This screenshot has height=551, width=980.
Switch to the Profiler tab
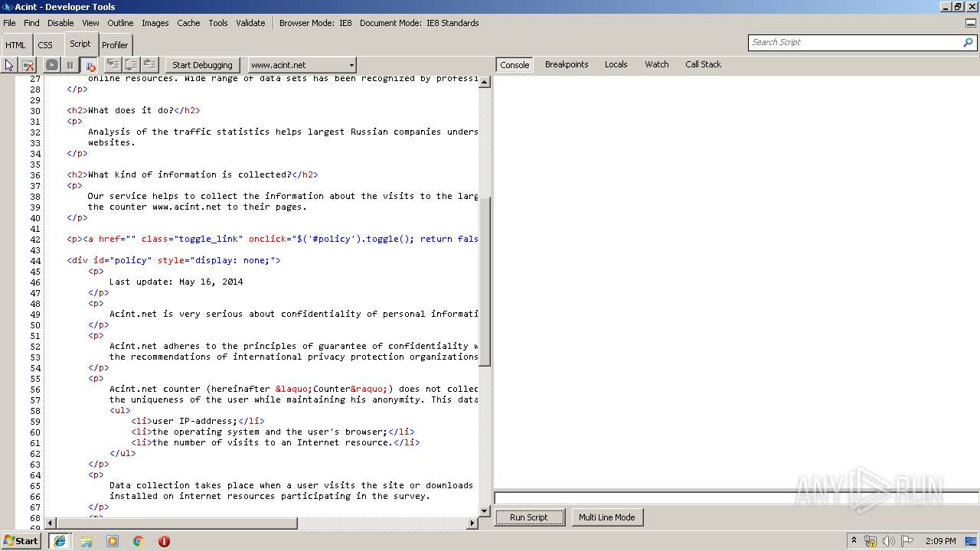click(115, 45)
